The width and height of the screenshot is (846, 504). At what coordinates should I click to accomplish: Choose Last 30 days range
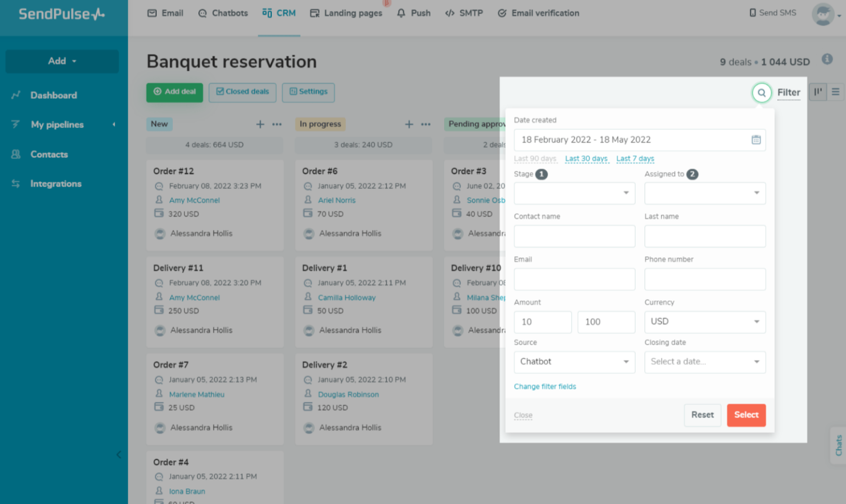click(587, 159)
